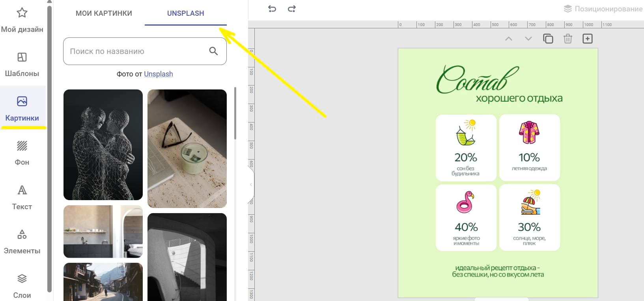644x301 pixels.
Task: Duplicate the page with the copy icon
Action: click(x=548, y=39)
